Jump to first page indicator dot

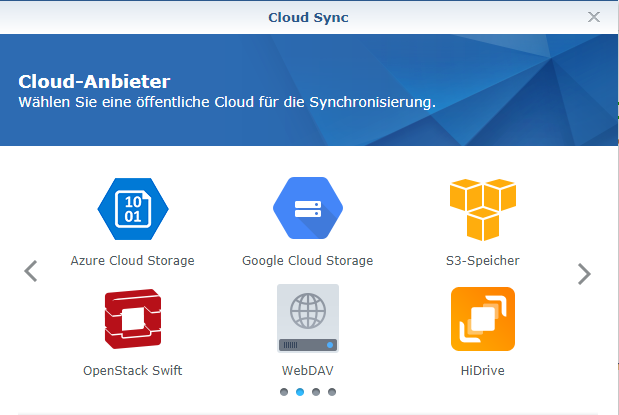pyautogui.click(x=284, y=392)
